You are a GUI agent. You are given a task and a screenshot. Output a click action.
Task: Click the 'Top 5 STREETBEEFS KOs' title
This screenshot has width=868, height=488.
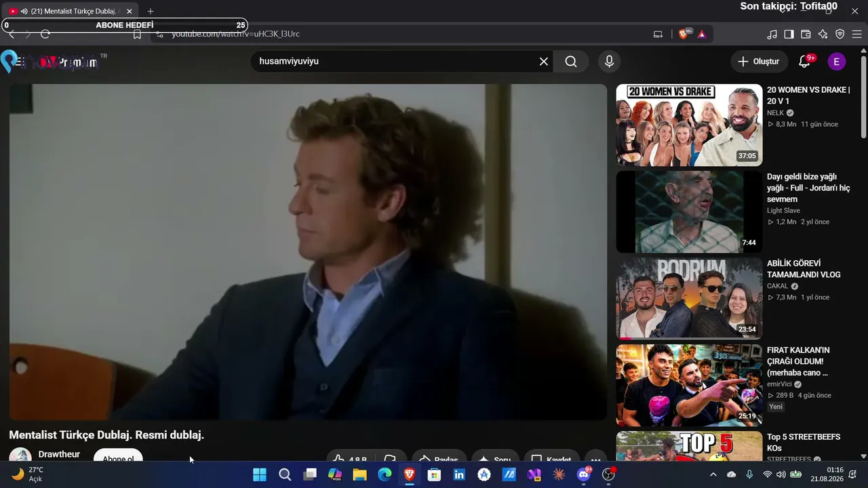click(804, 443)
